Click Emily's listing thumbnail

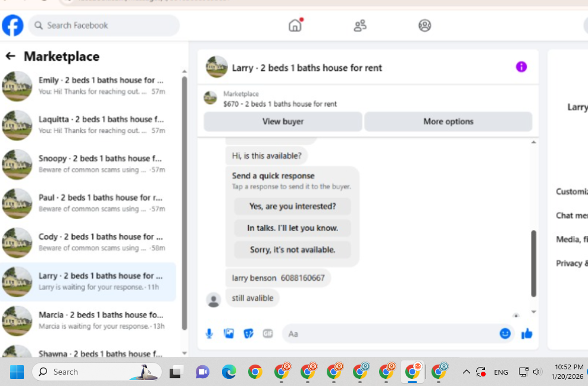pos(17,86)
